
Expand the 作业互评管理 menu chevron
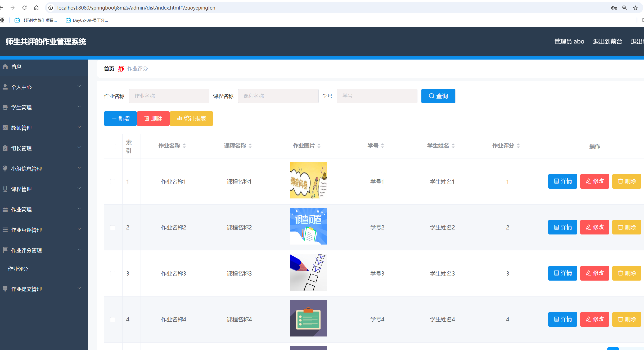pyautogui.click(x=79, y=229)
